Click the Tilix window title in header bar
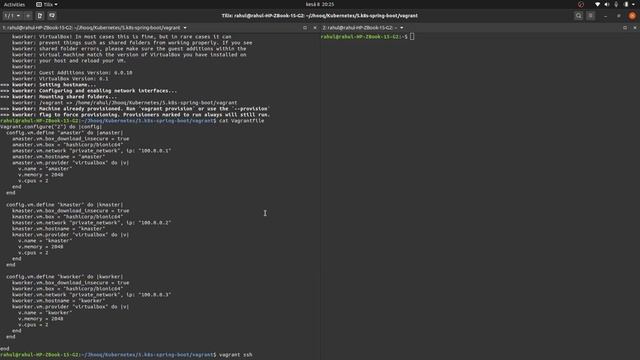The height and width of the screenshot is (360, 640). 320,16
